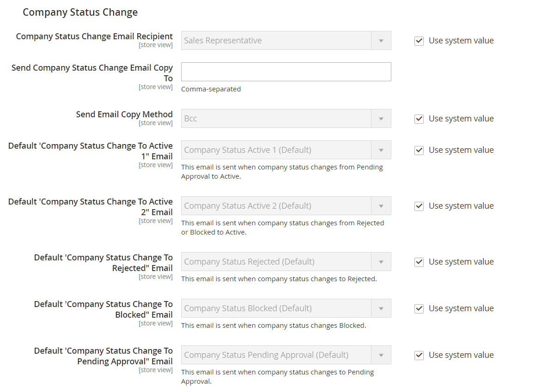This screenshot has width=535, height=392.
Task: Toggle Use system value for Active 2 Email
Action: coord(419,206)
